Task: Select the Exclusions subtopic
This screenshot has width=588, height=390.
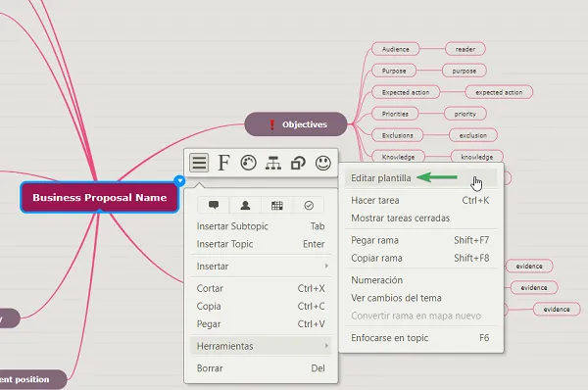Action: 397,135
